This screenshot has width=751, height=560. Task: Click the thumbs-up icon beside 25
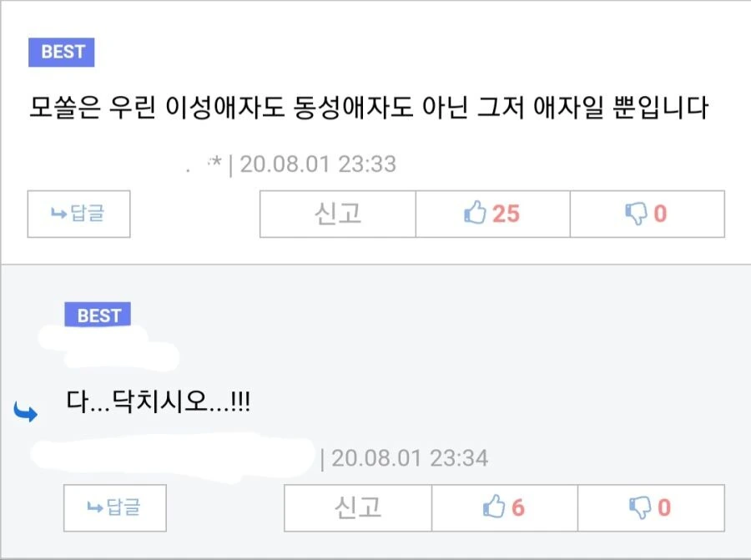tap(475, 212)
